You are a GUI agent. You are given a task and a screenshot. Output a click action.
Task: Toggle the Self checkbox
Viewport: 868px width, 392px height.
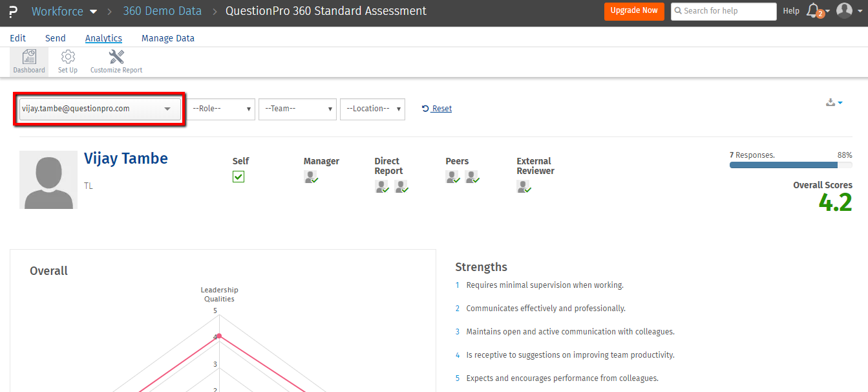click(x=238, y=177)
